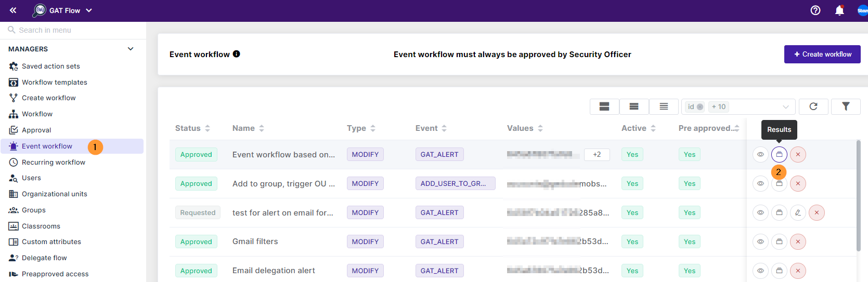Open Workflow templates in sidebar
868x282 pixels.
tap(55, 82)
